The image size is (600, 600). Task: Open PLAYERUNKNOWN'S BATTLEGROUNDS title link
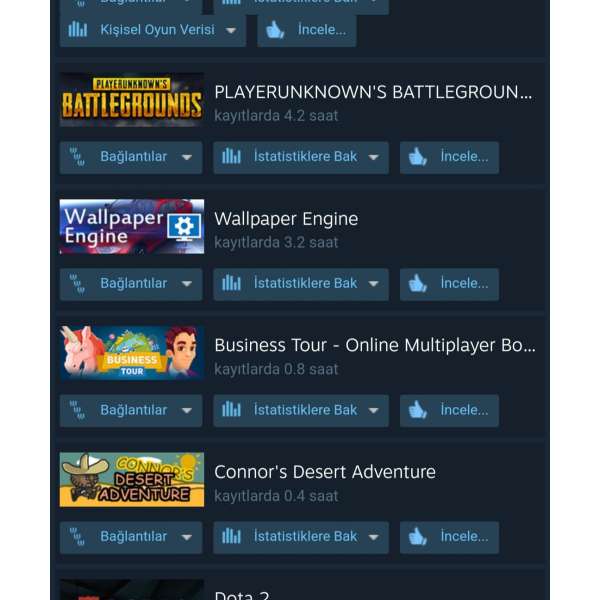tap(373, 92)
